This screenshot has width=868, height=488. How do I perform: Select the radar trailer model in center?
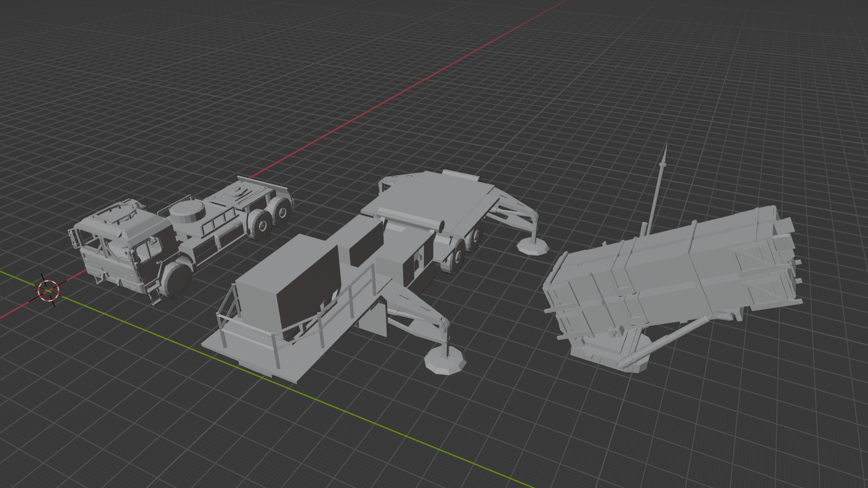[375, 276]
